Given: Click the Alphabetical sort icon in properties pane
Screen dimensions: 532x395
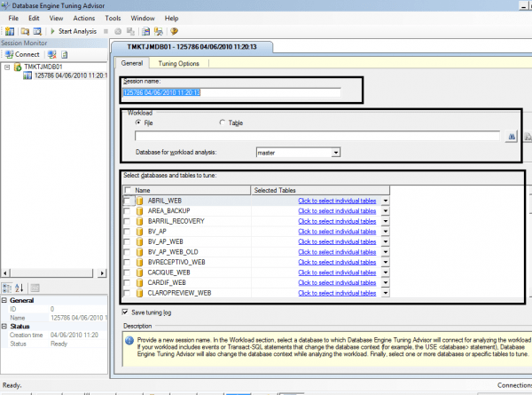Looking at the screenshot, I should (x=20, y=288).
